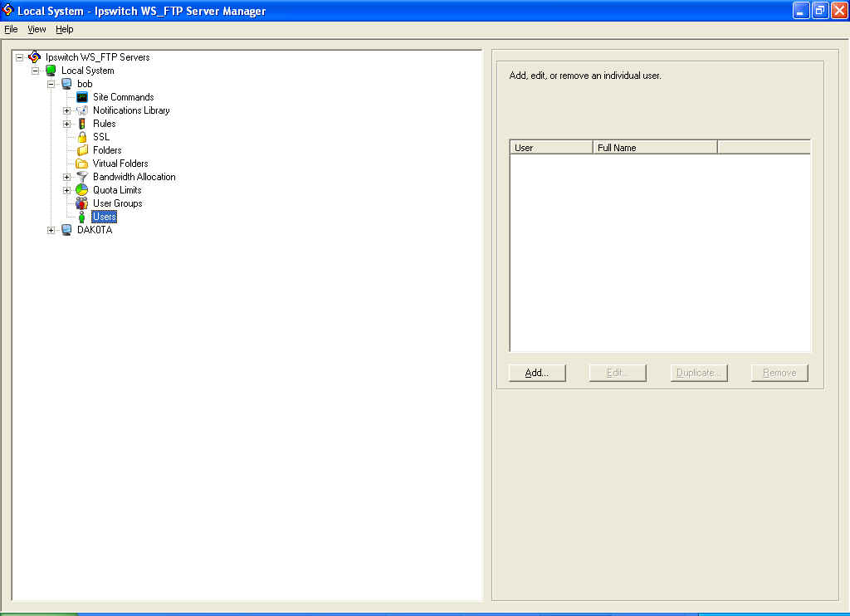The width and height of the screenshot is (850, 616).
Task: Expand the Rules node
Action: [66, 124]
